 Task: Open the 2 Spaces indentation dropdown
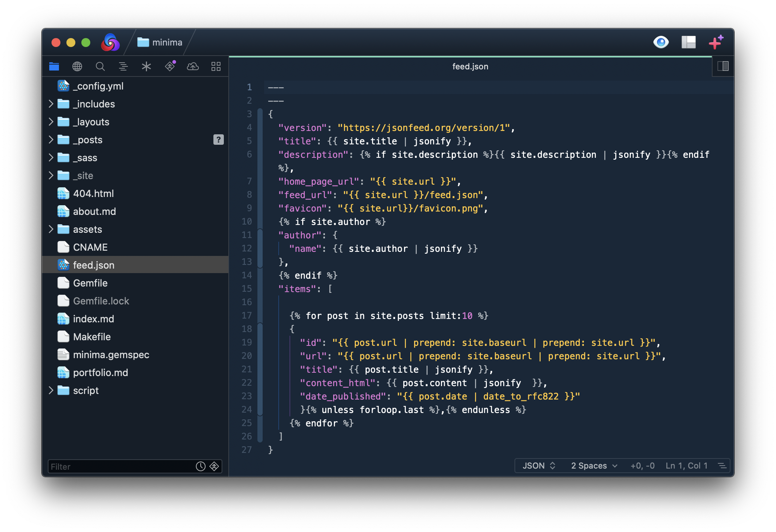(x=594, y=466)
